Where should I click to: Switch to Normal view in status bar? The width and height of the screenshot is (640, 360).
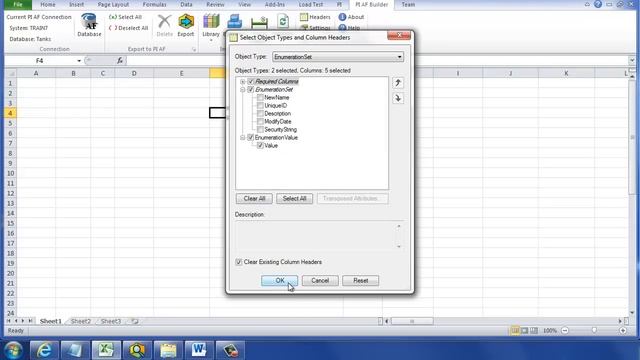(x=515, y=331)
